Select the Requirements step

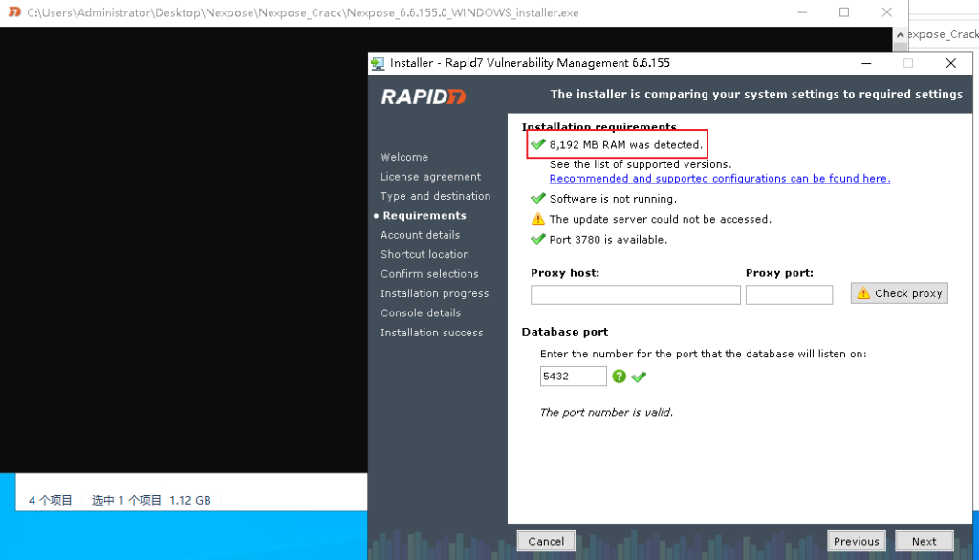(x=424, y=215)
